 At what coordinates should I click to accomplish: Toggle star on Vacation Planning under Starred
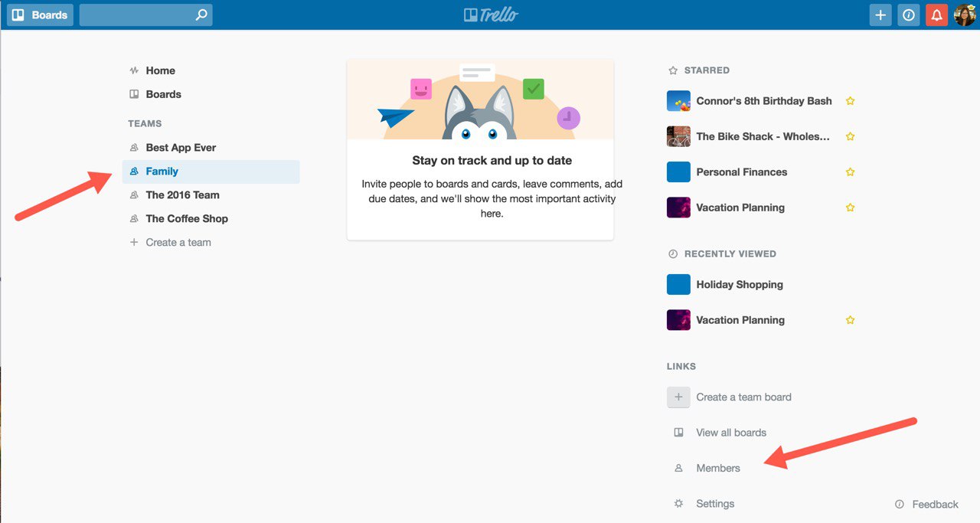tap(850, 208)
